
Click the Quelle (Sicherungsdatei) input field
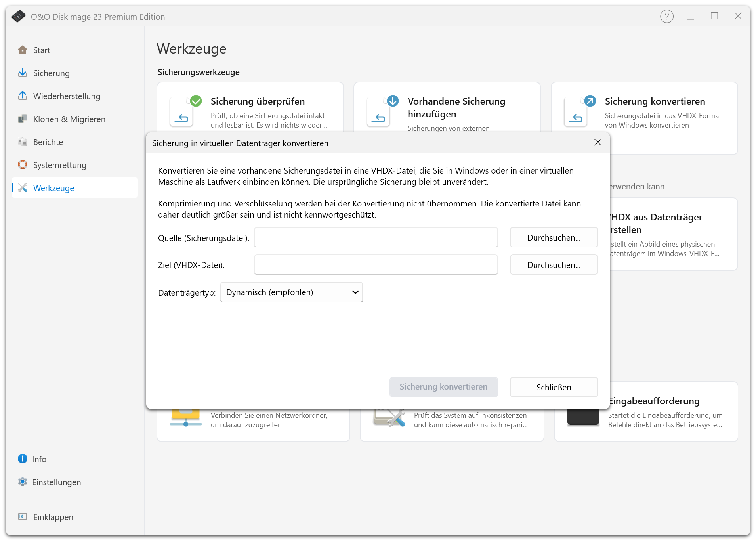click(376, 237)
